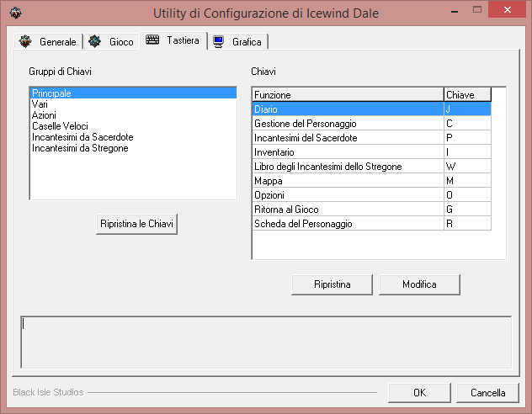
Task: Click the Ripristina button under the Chiavi table
Action: click(x=332, y=284)
